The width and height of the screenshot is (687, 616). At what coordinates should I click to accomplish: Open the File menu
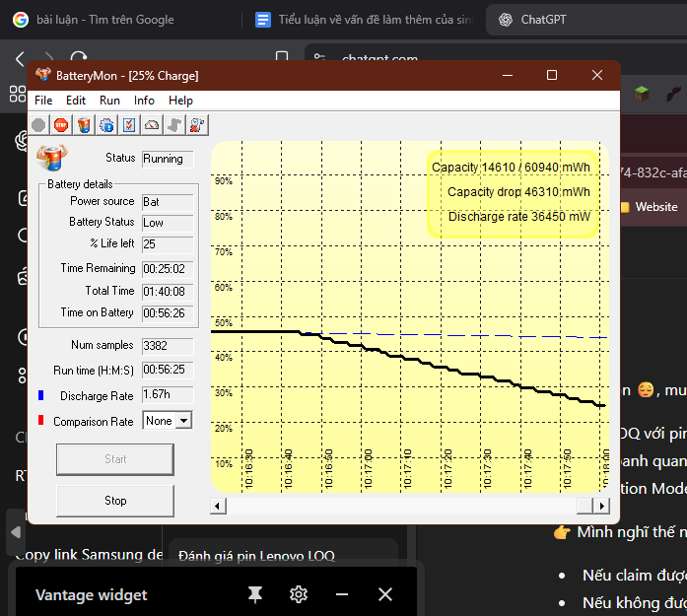pos(43,101)
